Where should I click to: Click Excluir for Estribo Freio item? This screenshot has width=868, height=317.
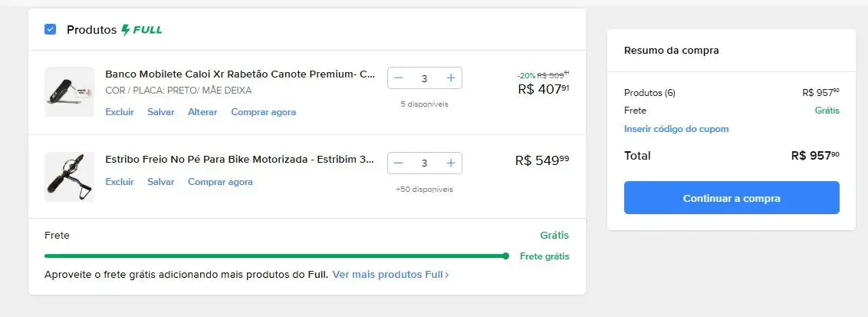(x=120, y=182)
